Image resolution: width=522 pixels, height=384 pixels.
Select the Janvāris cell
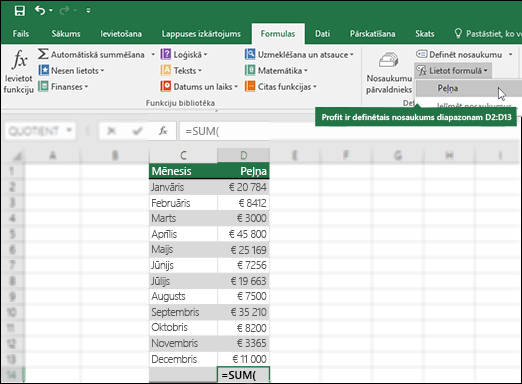pos(183,187)
